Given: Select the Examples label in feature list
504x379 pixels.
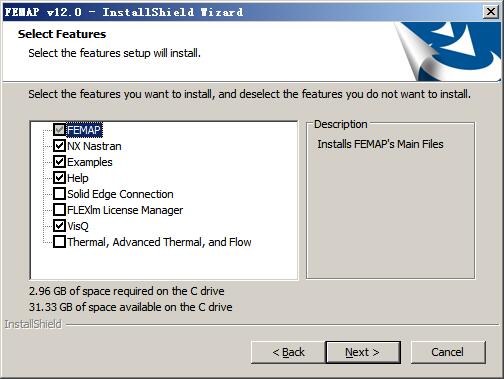Looking at the screenshot, I should [90, 162].
